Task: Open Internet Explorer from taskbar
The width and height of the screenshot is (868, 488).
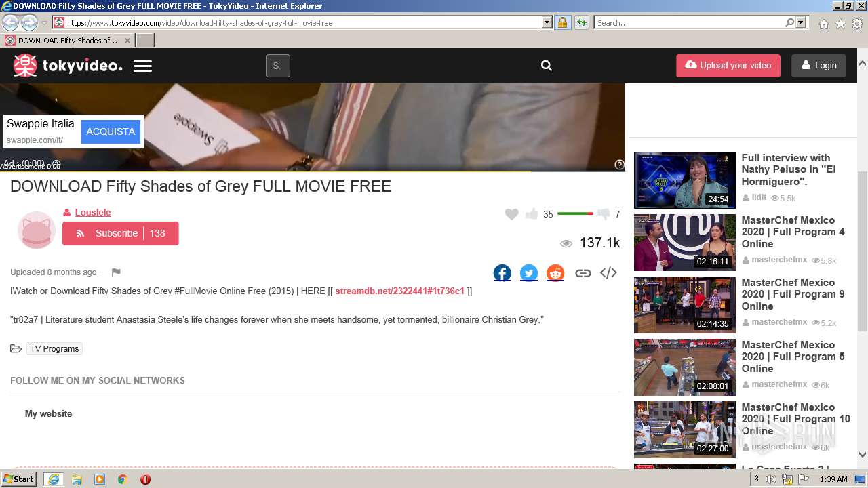Action: [54, 479]
